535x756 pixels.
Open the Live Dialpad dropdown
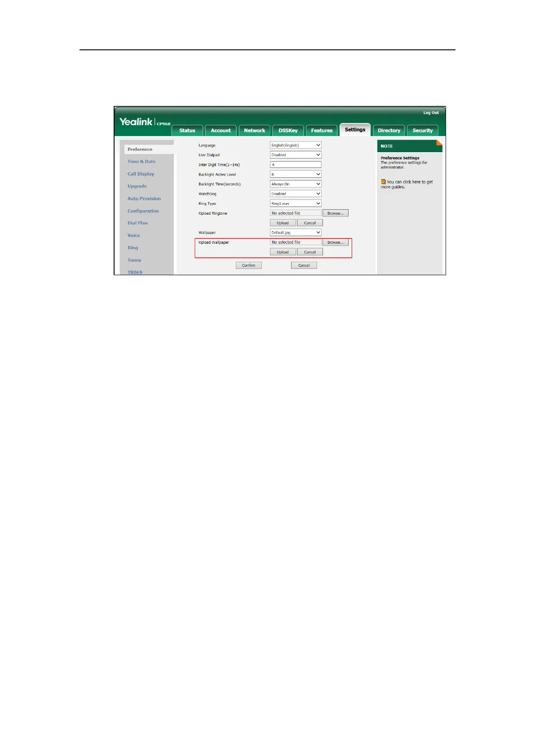[x=296, y=155]
